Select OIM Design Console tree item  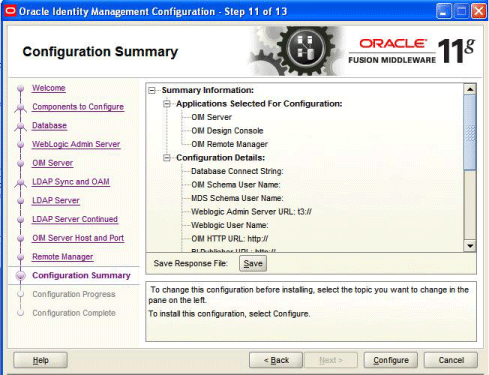pyautogui.click(x=227, y=131)
